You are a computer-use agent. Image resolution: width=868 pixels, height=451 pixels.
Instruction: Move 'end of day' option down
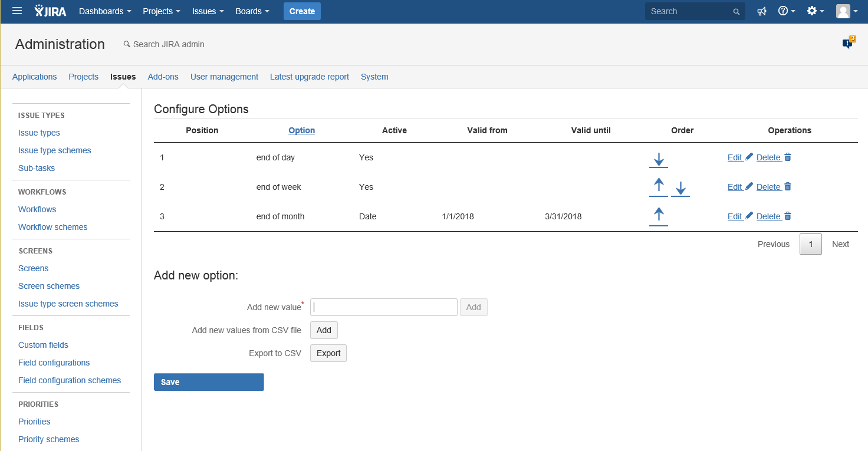659,160
